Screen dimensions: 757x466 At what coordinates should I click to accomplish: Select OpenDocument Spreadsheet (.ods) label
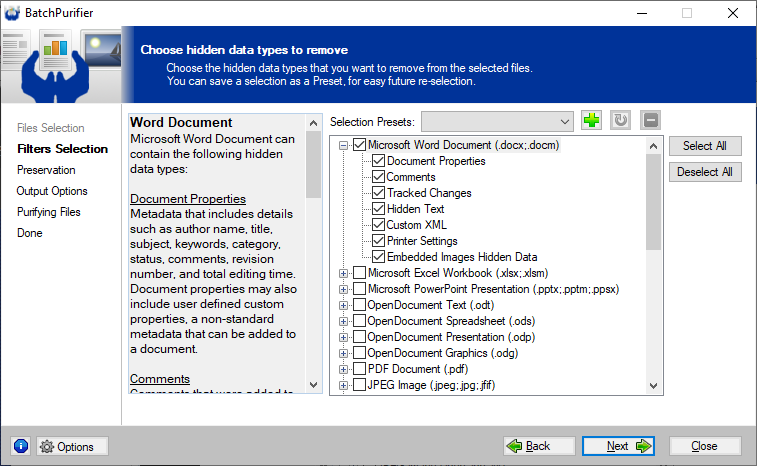click(x=451, y=321)
